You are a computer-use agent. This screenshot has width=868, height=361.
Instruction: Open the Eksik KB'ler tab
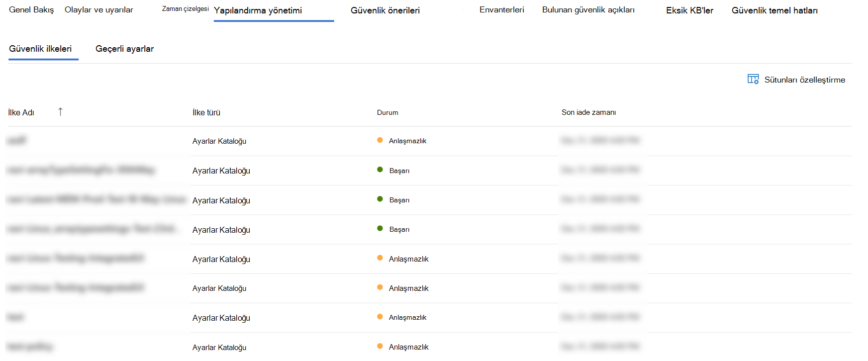click(689, 10)
